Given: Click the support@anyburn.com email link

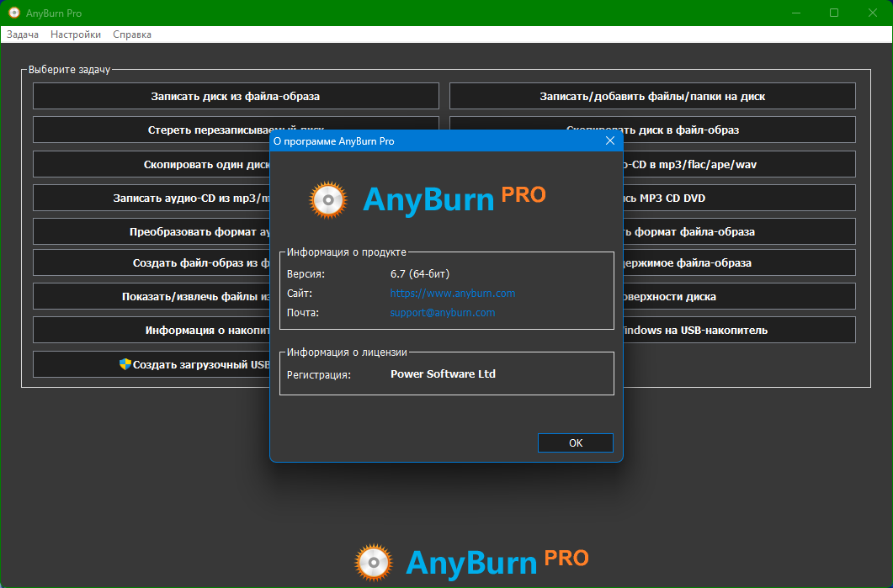Looking at the screenshot, I should [442, 312].
